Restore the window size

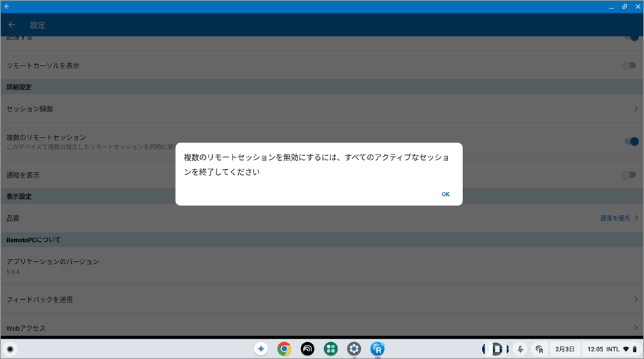click(x=625, y=6)
